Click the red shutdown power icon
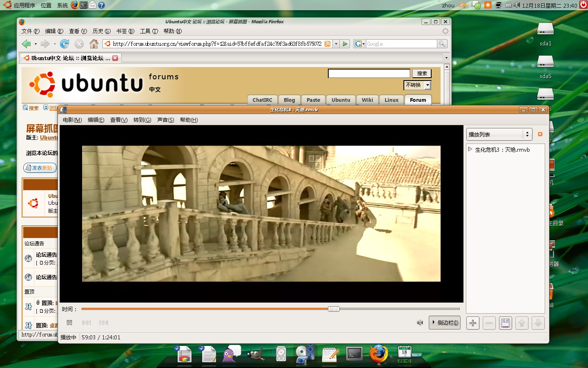Screen dimensions: 588x368 [584, 5]
